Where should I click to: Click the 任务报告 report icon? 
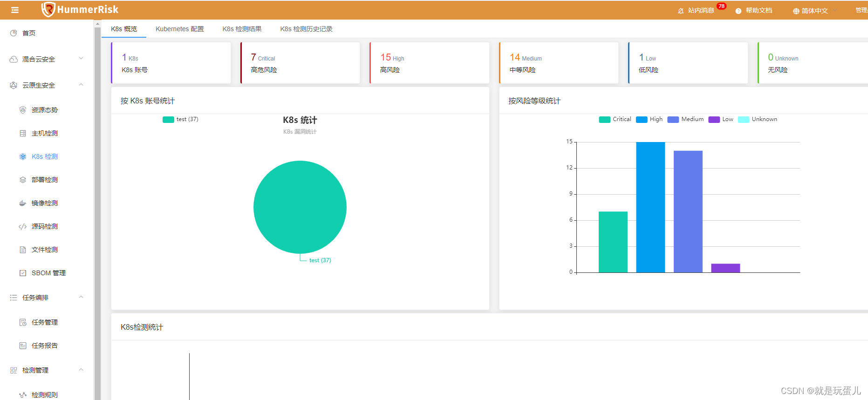(23, 346)
